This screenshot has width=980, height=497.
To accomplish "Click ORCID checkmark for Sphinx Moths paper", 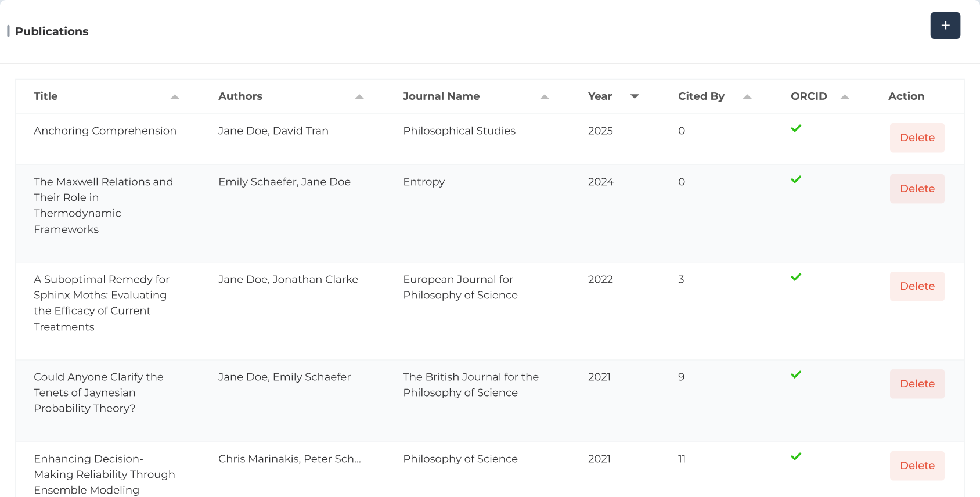I will (x=796, y=277).
